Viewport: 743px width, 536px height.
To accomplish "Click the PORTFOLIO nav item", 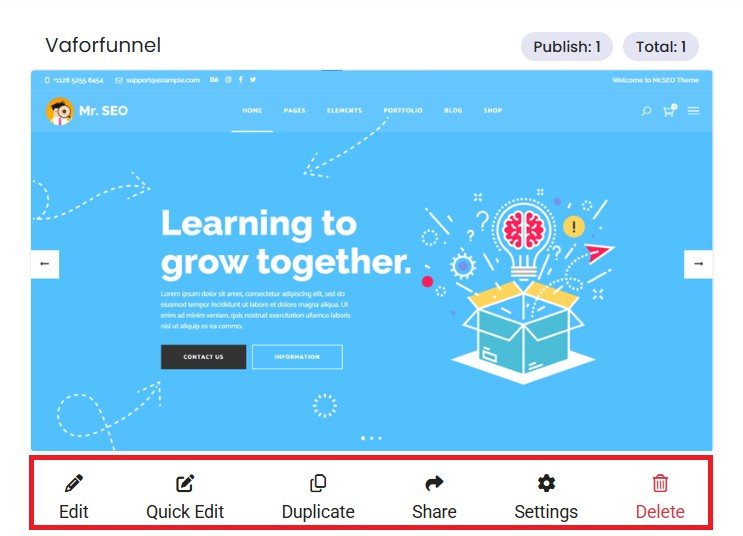I will pyautogui.click(x=403, y=111).
